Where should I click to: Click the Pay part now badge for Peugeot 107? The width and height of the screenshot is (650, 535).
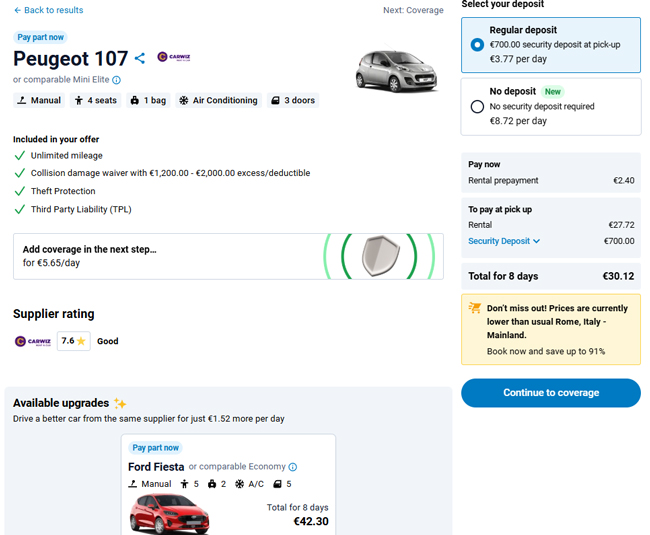(40, 37)
